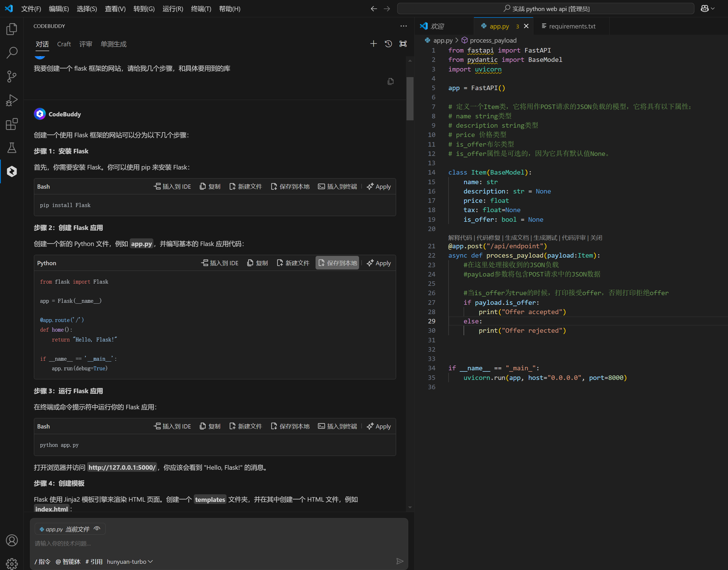Open Run and Debug view
The width and height of the screenshot is (728, 570).
pos(12,100)
